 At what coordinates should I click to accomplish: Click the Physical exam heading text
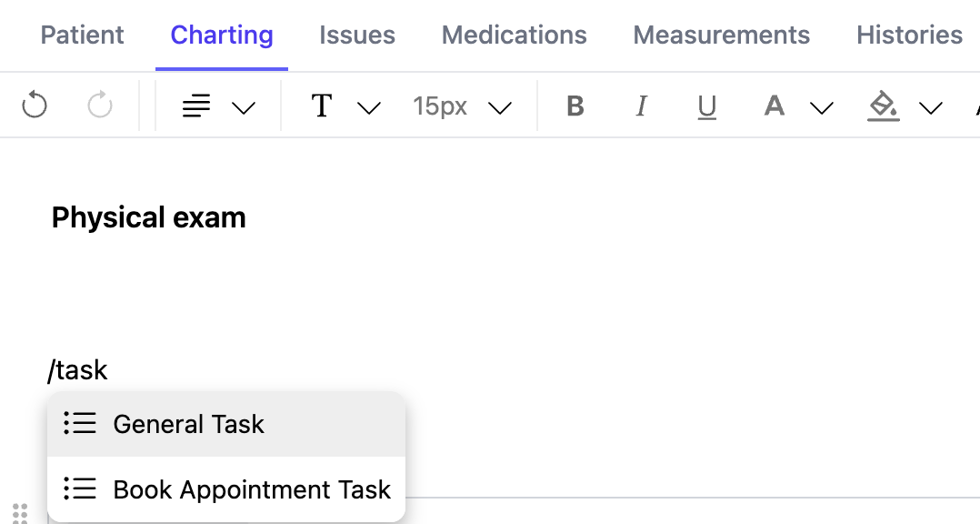(149, 218)
